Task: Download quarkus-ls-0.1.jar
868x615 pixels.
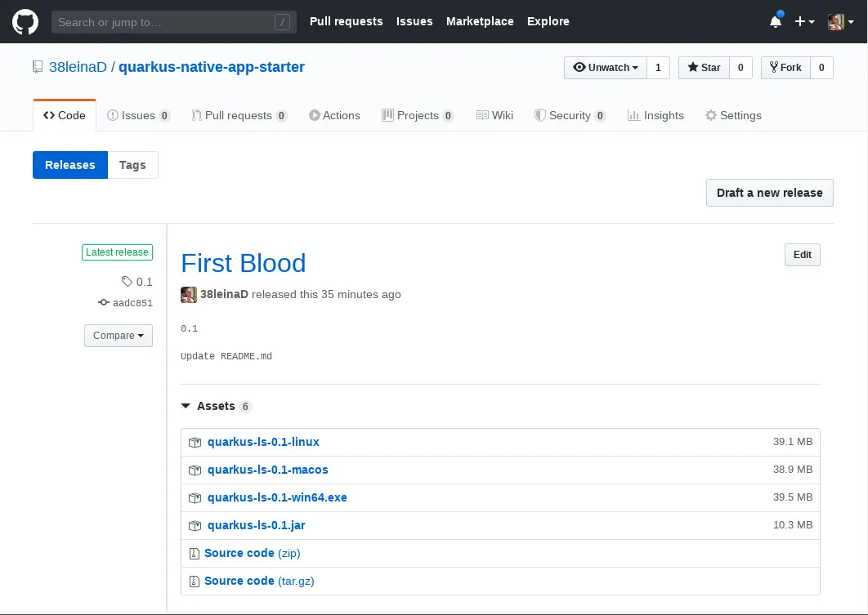Action: tap(257, 525)
